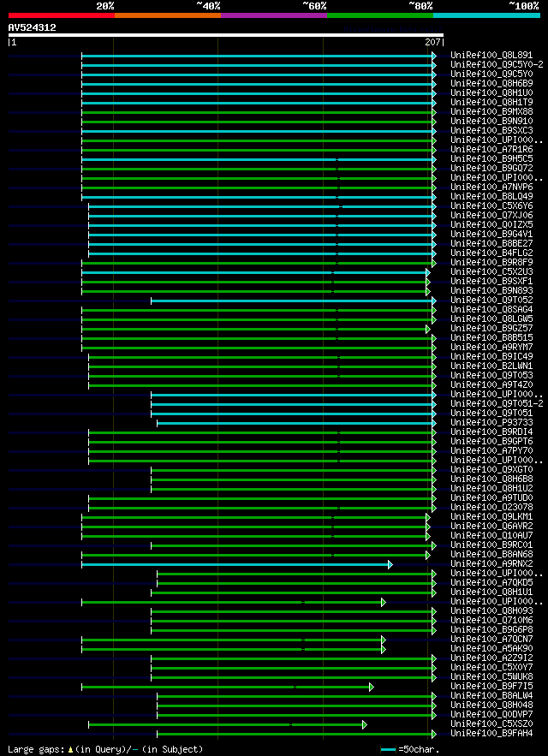Select the UniRef100_B9H5C5 label
This screenshot has width=548, height=756.
click(x=491, y=159)
